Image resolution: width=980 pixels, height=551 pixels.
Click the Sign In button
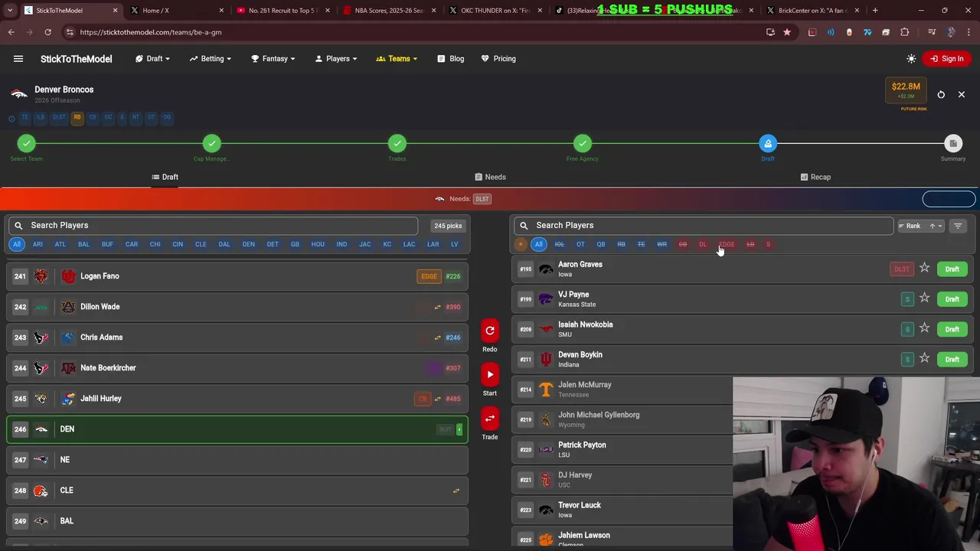pos(947,59)
